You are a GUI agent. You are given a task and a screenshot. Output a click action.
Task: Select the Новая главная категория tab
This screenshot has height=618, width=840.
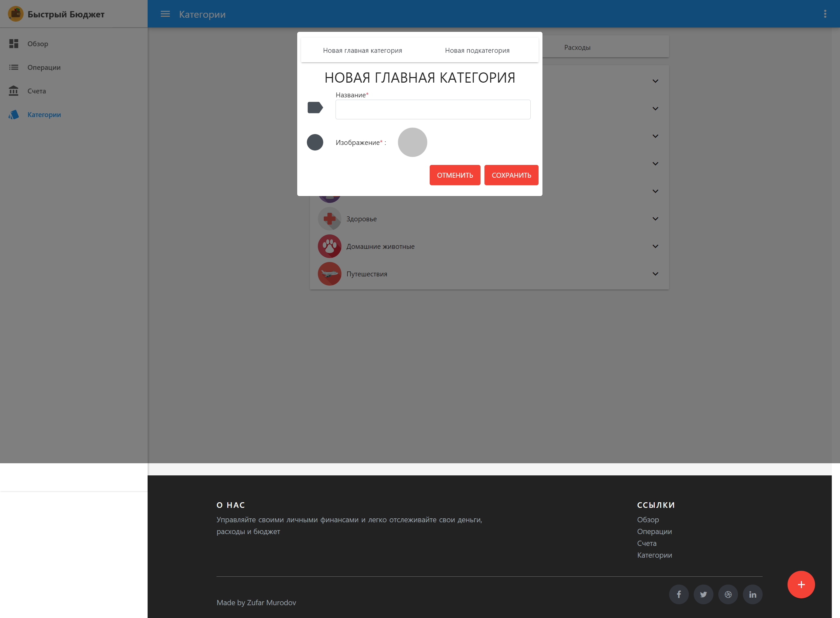pos(362,50)
